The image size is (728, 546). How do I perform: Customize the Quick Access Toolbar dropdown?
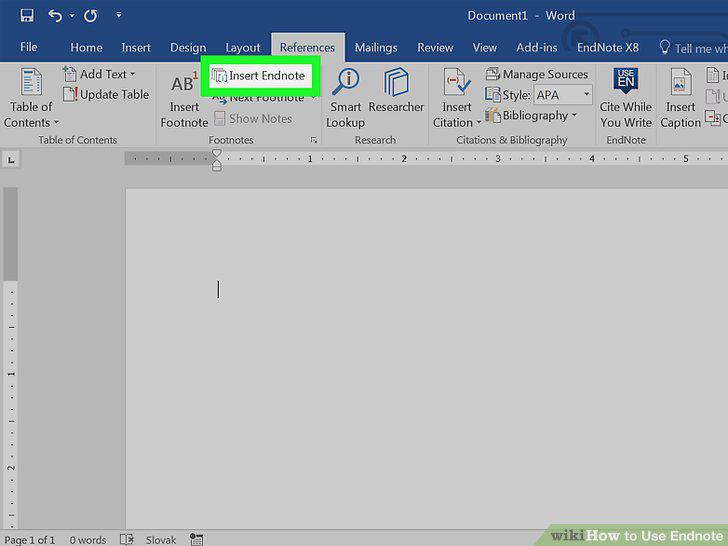pos(119,15)
